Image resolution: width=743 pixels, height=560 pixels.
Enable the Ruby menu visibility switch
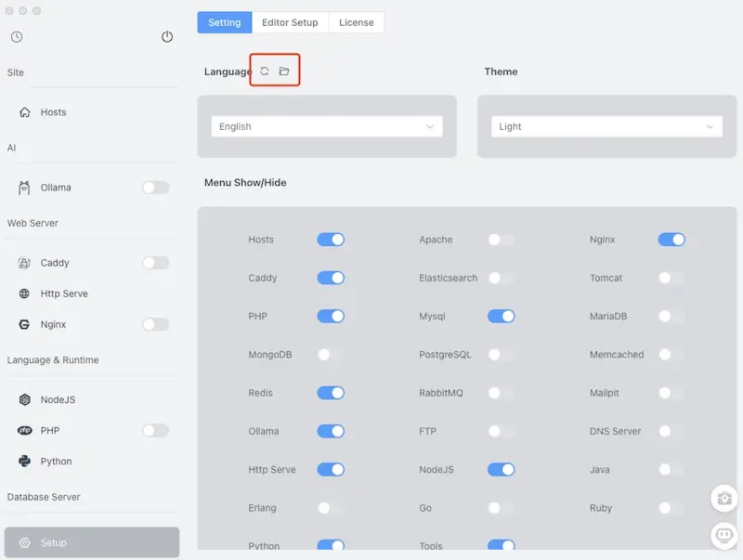[671, 508]
